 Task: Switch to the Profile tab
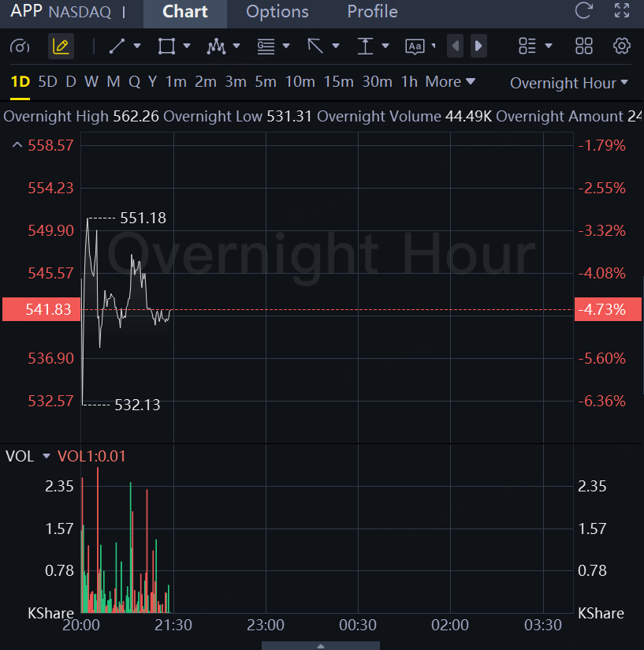click(x=372, y=12)
